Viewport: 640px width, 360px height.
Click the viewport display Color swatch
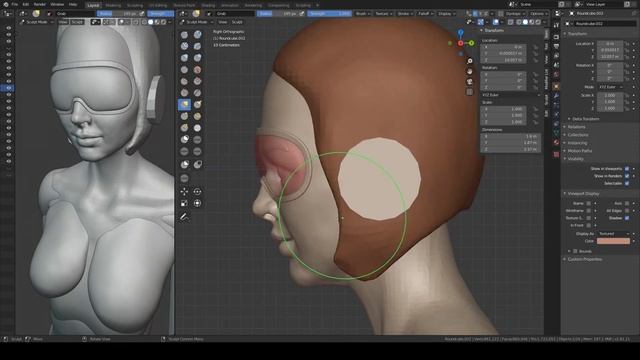click(x=613, y=241)
